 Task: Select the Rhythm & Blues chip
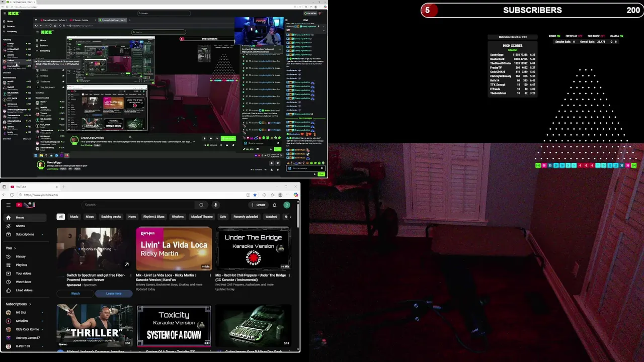pos(153,217)
